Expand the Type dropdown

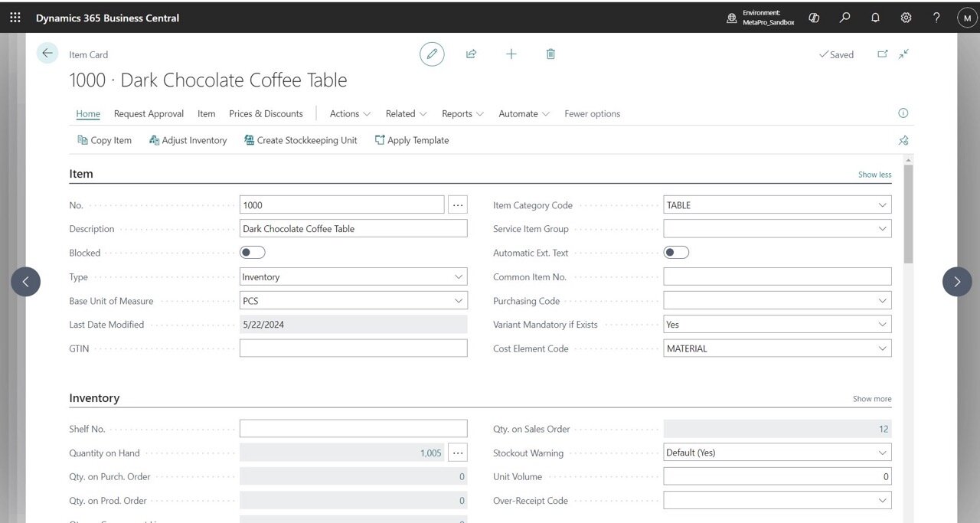pyautogui.click(x=459, y=277)
